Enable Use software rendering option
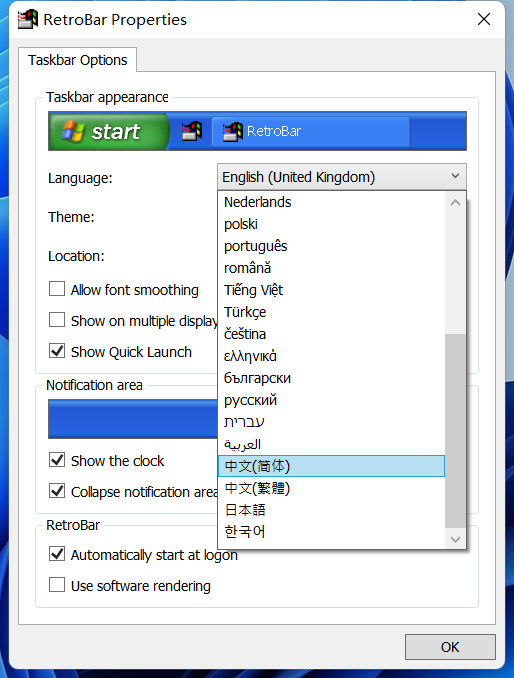 click(57, 585)
